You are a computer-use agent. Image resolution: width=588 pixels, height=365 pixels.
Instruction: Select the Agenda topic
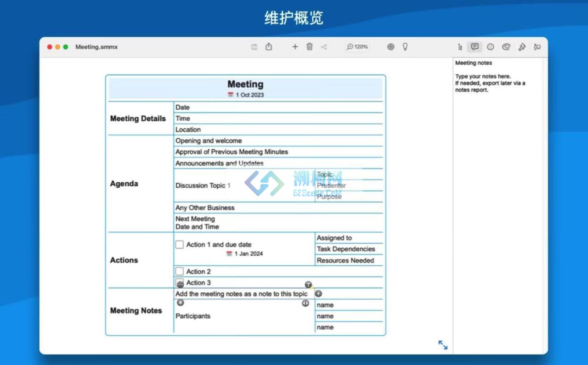point(124,184)
